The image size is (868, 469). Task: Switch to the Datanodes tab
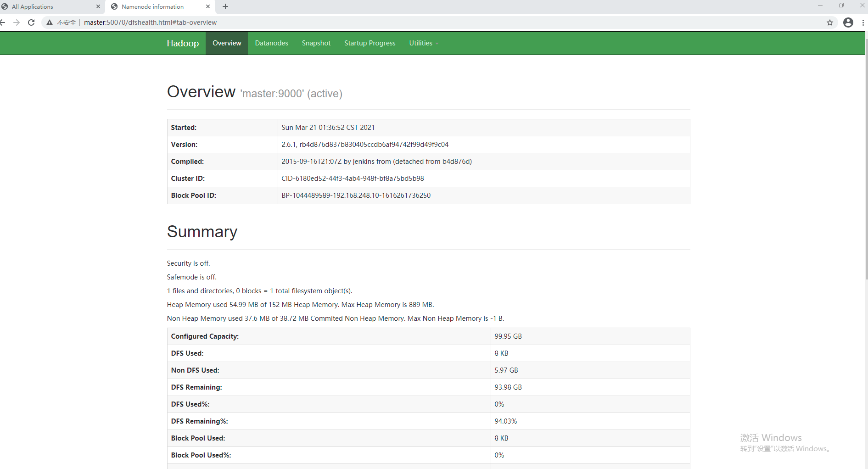(x=271, y=43)
